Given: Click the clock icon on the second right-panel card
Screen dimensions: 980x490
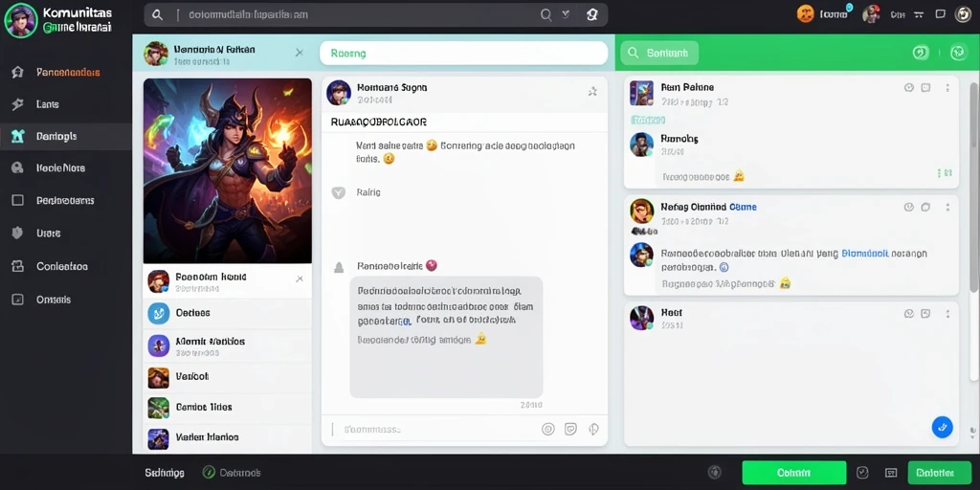Looking at the screenshot, I should pyautogui.click(x=909, y=207).
